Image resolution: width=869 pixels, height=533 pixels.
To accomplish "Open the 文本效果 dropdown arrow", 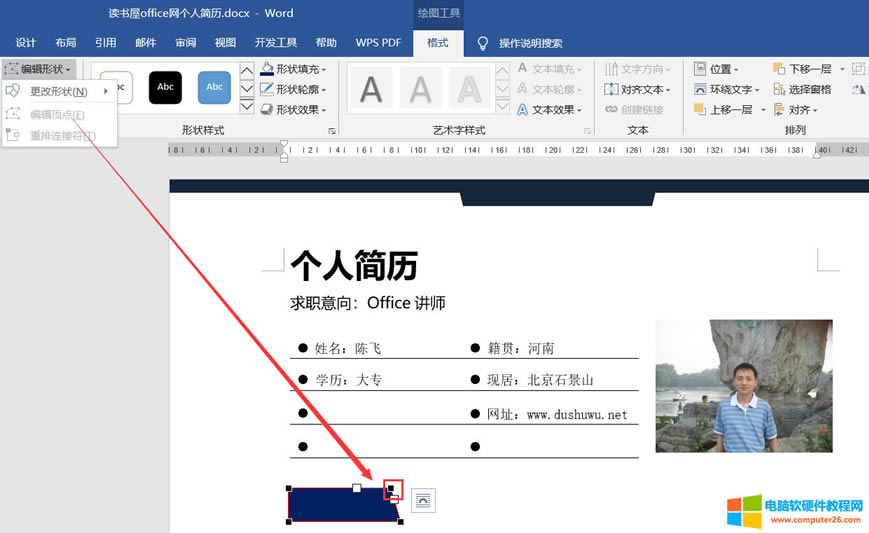I will tap(579, 110).
